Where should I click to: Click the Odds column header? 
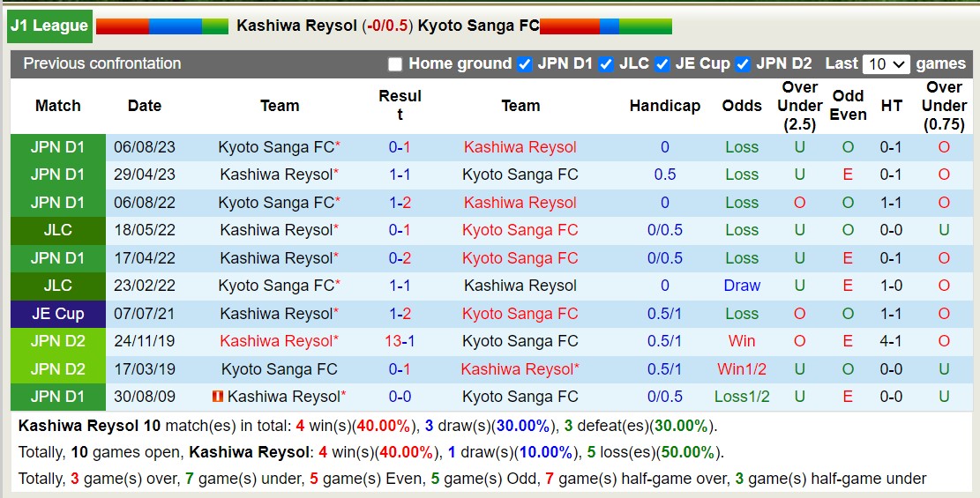[742, 106]
